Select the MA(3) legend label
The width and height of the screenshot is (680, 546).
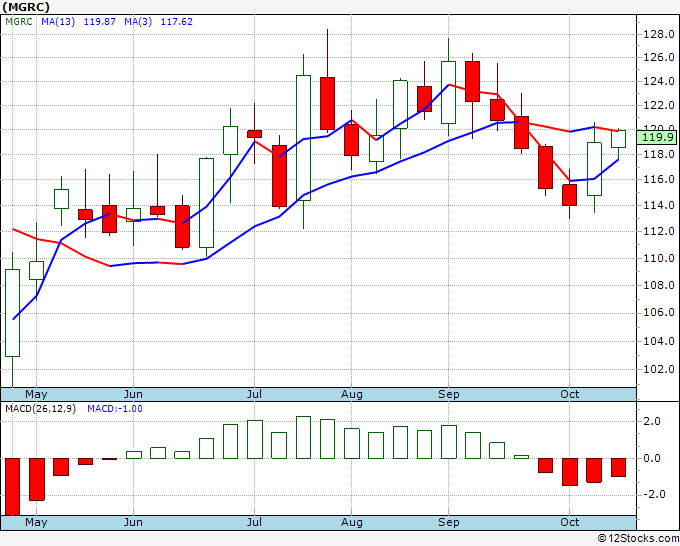coord(138,22)
